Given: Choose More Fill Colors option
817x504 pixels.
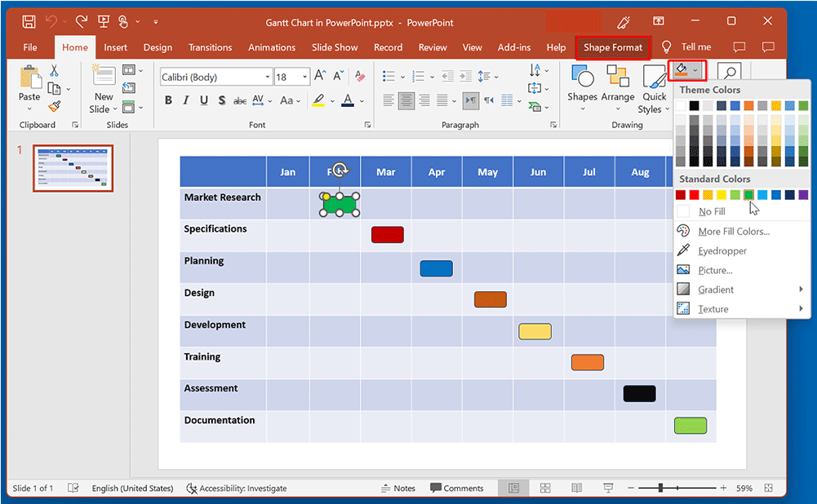Looking at the screenshot, I should pyautogui.click(x=733, y=231).
